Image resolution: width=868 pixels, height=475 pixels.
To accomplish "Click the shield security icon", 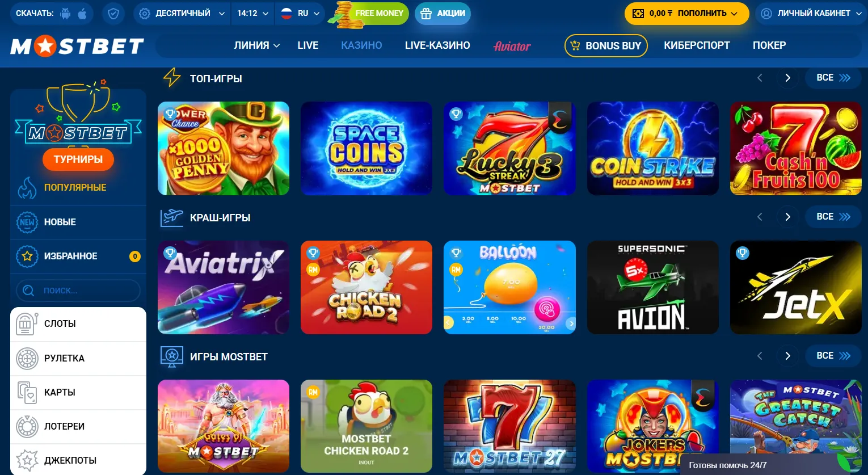I will [113, 13].
